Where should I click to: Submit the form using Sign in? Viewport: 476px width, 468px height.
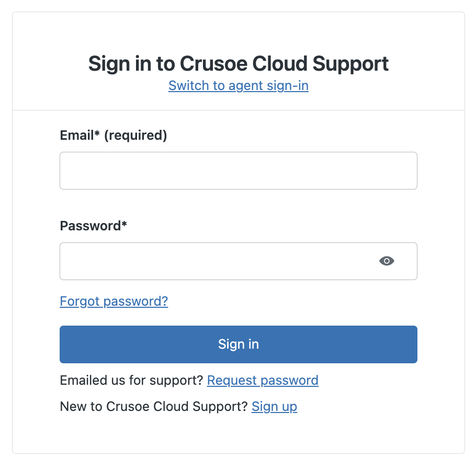pyautogui.click(x=239, y=344)
